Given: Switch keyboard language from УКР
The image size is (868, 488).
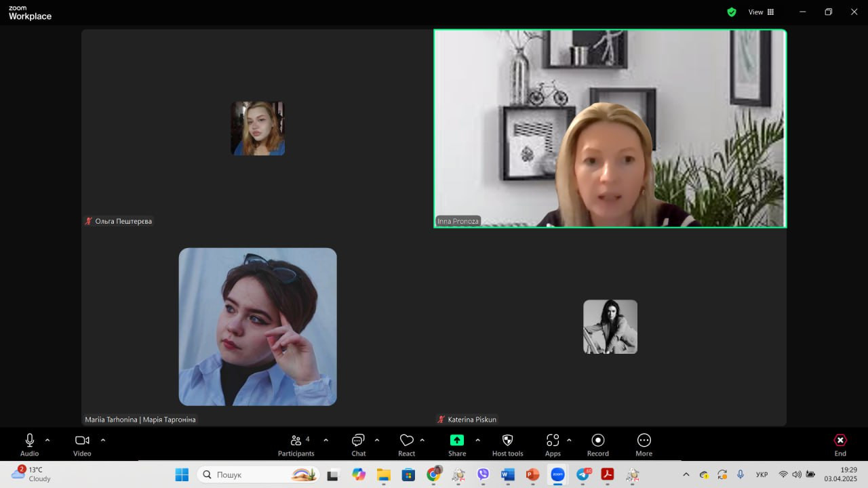Looking at the screenshot, I should tap(762, 474).
